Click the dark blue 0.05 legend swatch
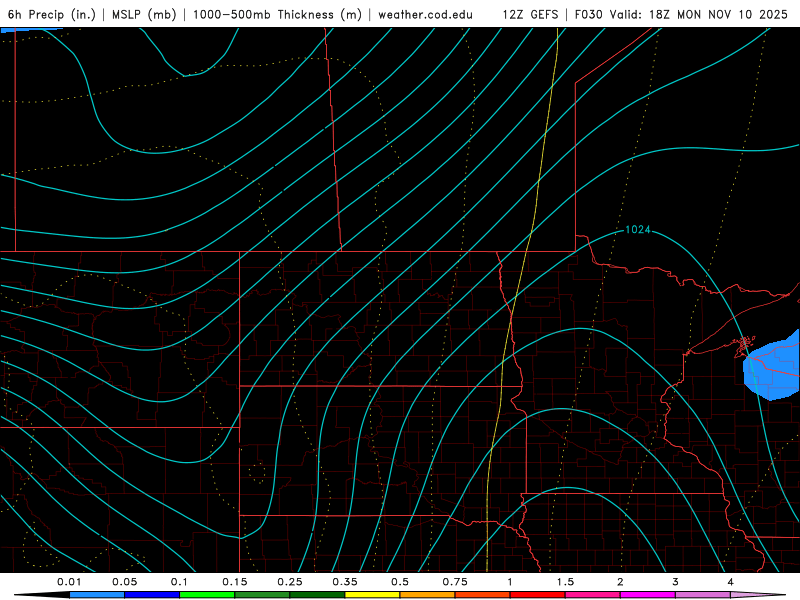 pos(152,595)
